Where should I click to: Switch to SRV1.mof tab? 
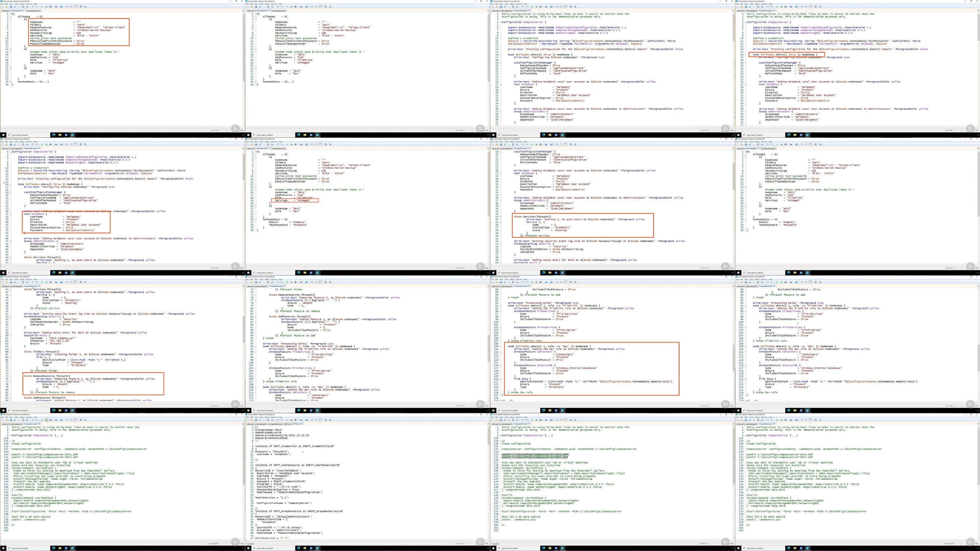(288, 424)
